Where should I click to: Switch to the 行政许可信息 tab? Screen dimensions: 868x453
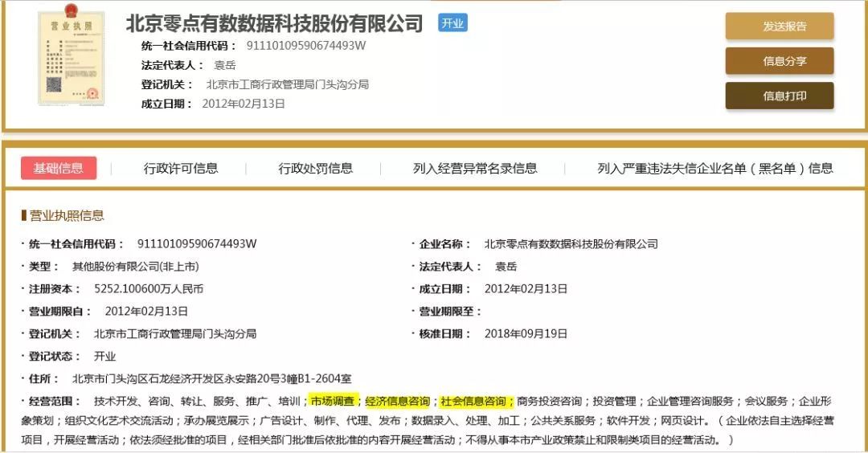point(181,168)
